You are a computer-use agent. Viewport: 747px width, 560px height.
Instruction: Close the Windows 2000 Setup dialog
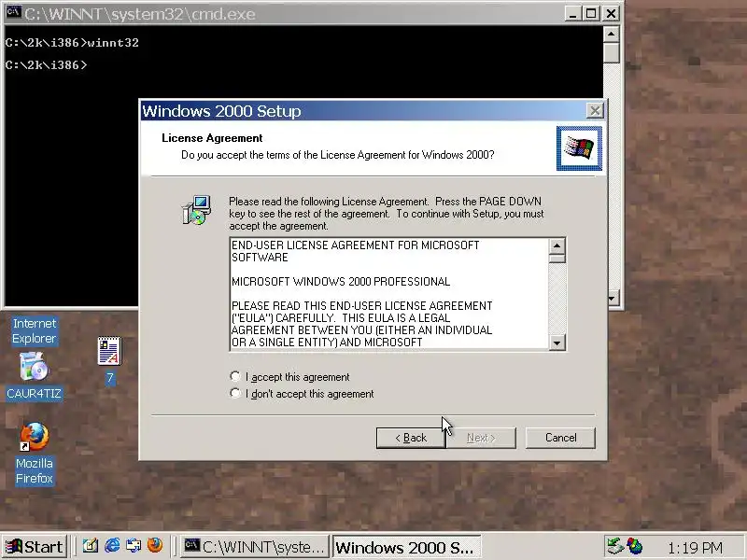pos(595,111)
